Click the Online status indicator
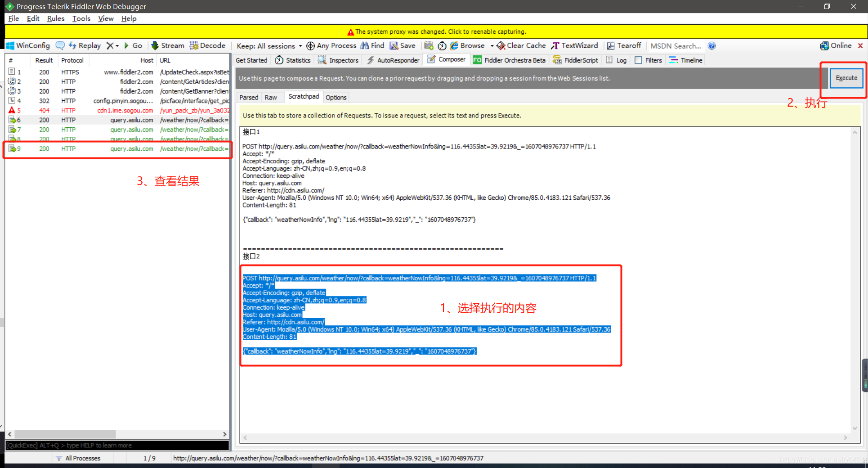 (836, 45)
